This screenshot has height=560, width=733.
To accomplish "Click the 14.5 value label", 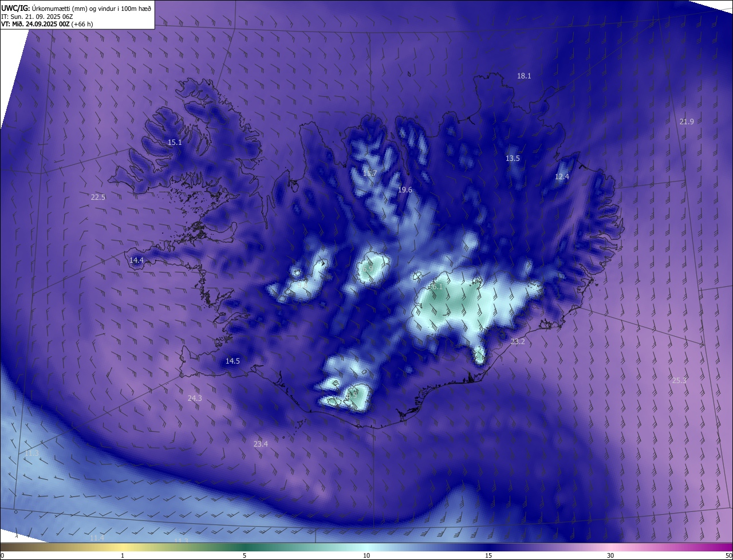I will (x=232, y=361).
